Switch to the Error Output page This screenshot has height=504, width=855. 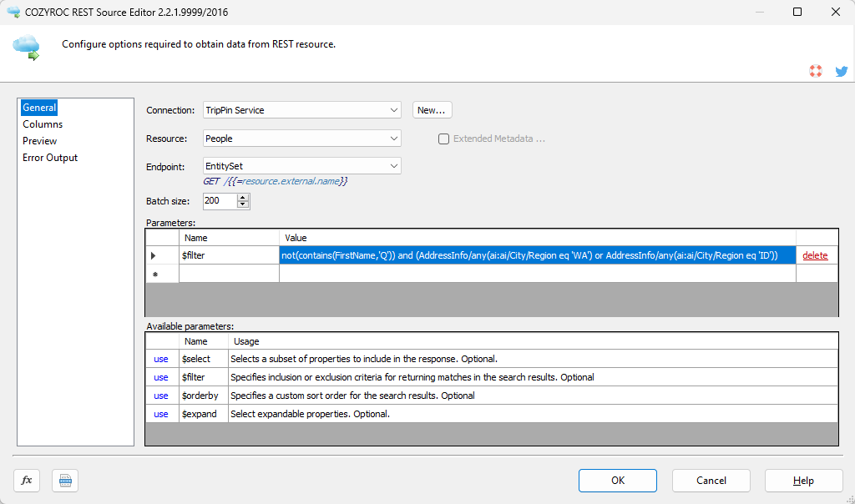50,158
